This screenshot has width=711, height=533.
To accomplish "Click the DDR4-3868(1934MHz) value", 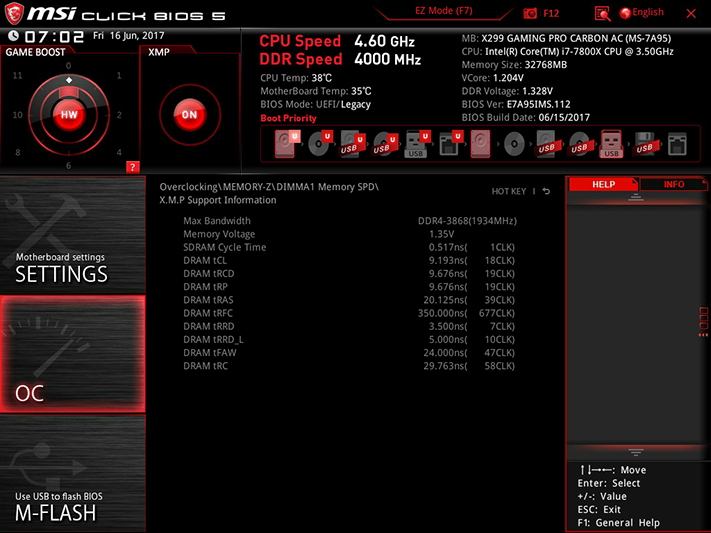I will tap(467, 221).
